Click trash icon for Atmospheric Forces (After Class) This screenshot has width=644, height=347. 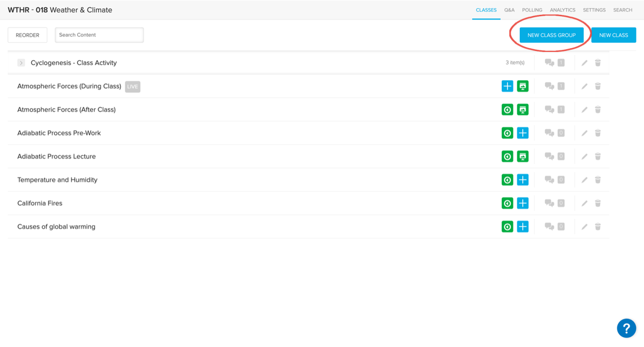point(598,110)
